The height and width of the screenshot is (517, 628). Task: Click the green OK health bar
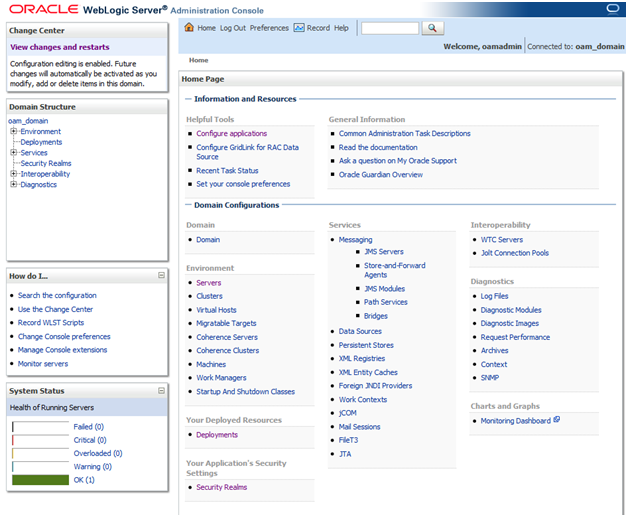[x=40, y=480]
